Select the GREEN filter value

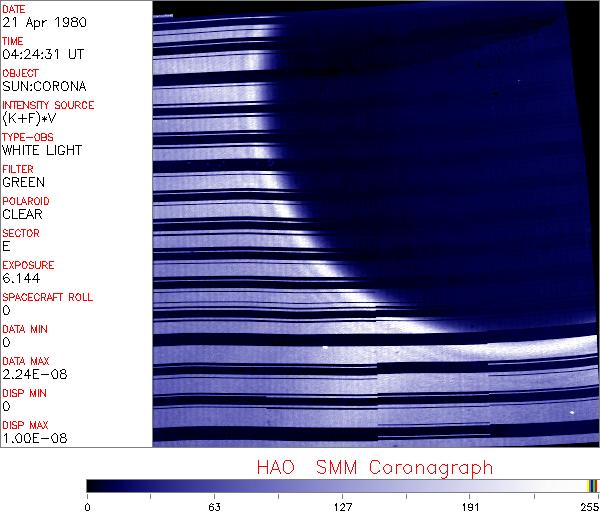click(23, 182)
